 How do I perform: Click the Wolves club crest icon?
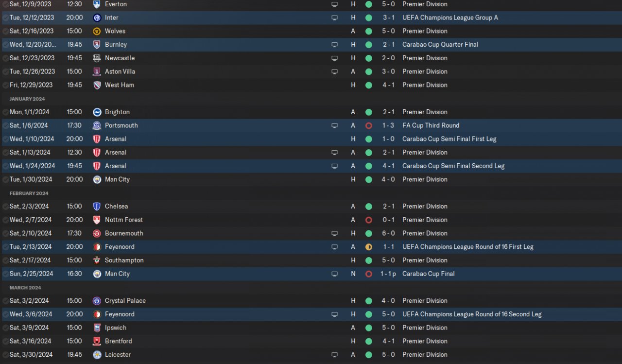tap(97, 31)
